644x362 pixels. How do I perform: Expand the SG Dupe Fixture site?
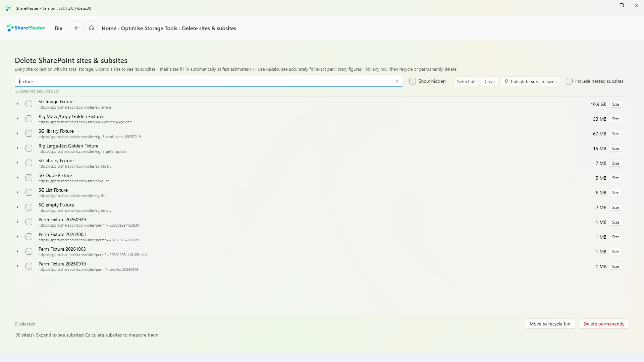[x=18, y=178]
